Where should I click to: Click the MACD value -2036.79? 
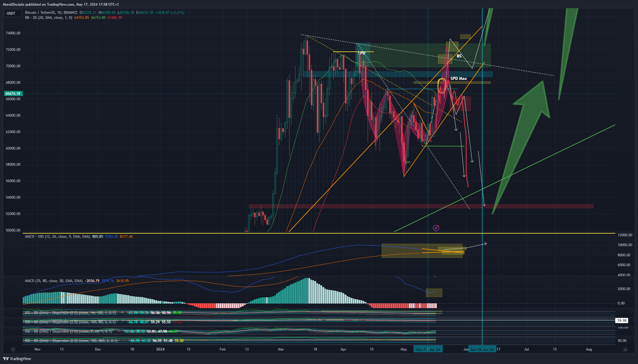(92, 281)
